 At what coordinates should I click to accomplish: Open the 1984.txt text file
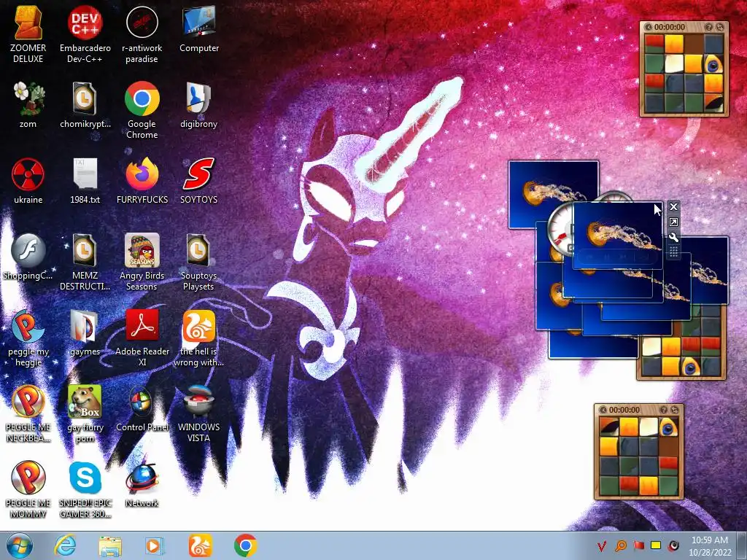pyautogui.click(x=85, y=181)
